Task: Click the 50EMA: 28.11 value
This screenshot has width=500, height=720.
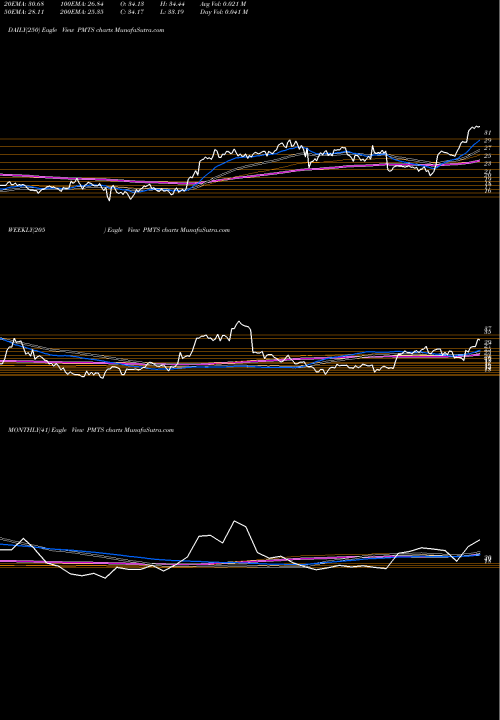Action: (22, 12)
